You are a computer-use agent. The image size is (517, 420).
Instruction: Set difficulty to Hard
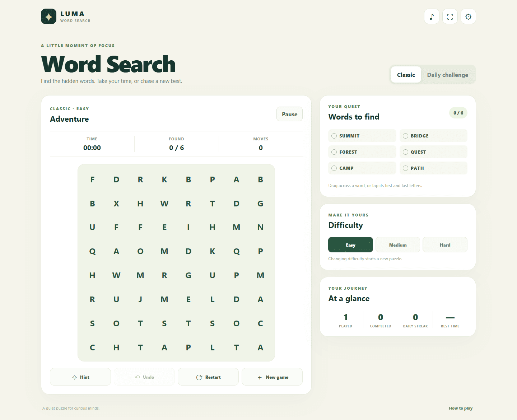(x=445, y=245)
